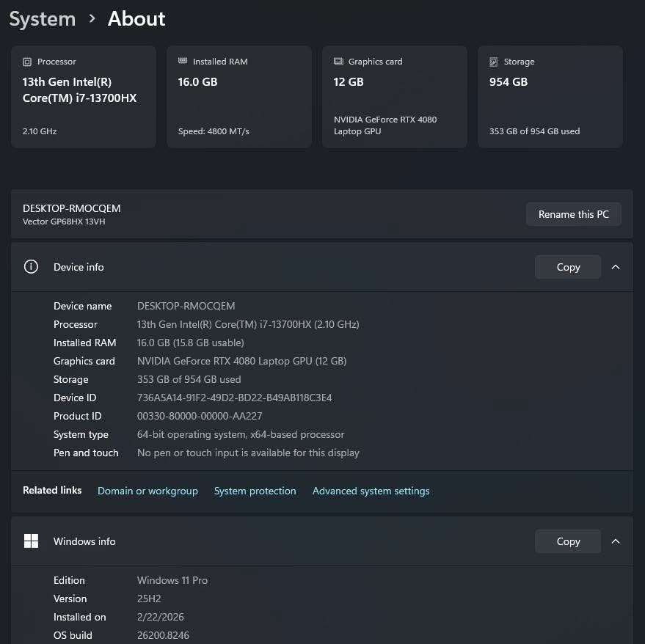
Task: Click the Windows logo icon beside Windows info
Action: (31, 541)
